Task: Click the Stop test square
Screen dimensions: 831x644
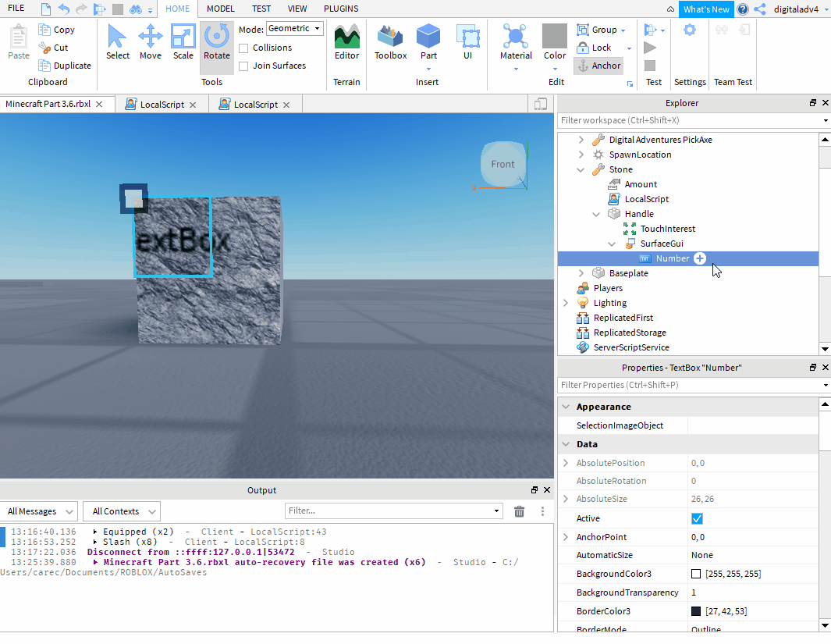Action: pos(650,66)
